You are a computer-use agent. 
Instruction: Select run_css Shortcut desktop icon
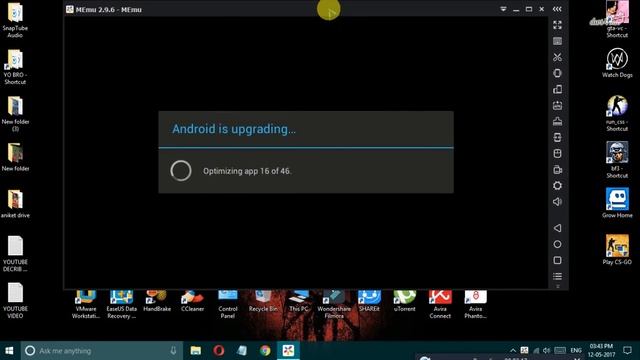click(x=617, y=113)
